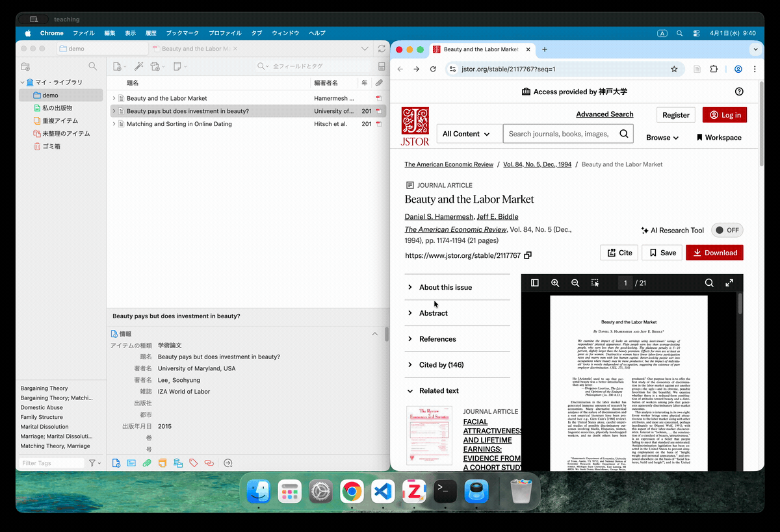Screen dimensions: 780x532
Task: Toggle the PDF viewer sidebar panel icon
Action: 535,283
